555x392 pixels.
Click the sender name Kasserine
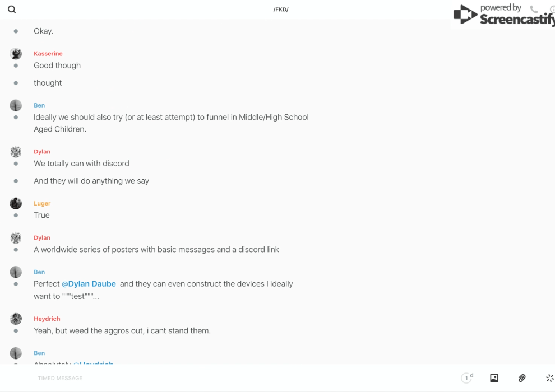[x=48, y=54]
